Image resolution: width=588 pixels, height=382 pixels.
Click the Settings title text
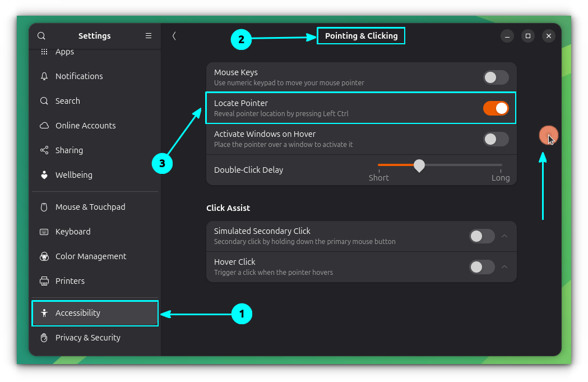pyautogui.click(x=95, y=36)
